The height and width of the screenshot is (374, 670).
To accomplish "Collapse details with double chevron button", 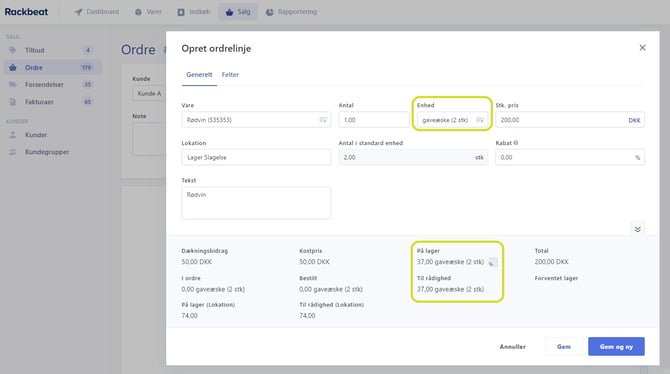I will tap(637, 229).
